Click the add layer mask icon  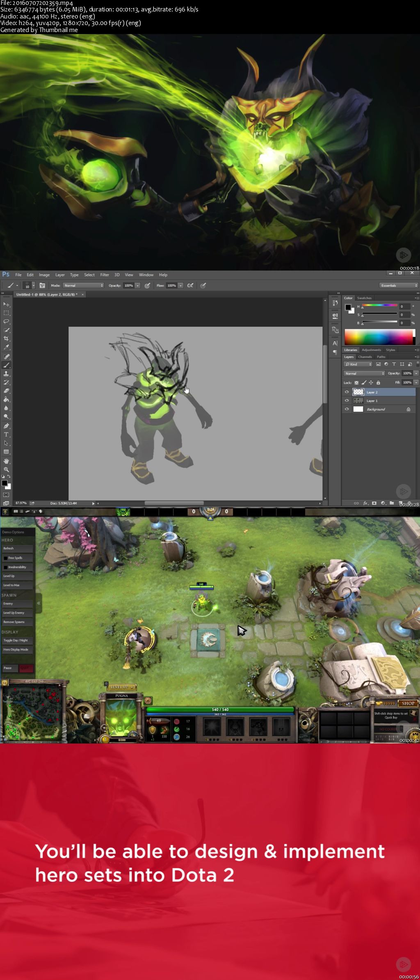coord(374,503)
